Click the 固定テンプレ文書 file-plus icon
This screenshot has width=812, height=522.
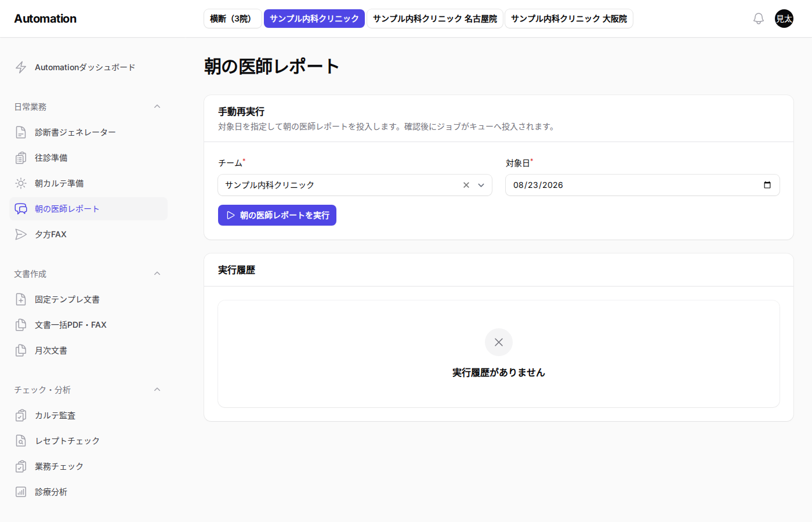[21, 299]
